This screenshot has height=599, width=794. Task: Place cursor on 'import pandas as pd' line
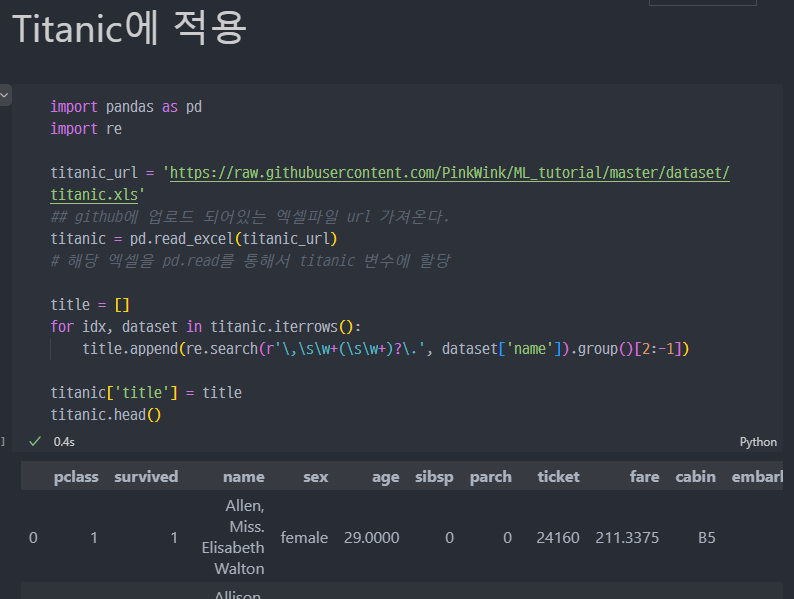pos(126,107)
